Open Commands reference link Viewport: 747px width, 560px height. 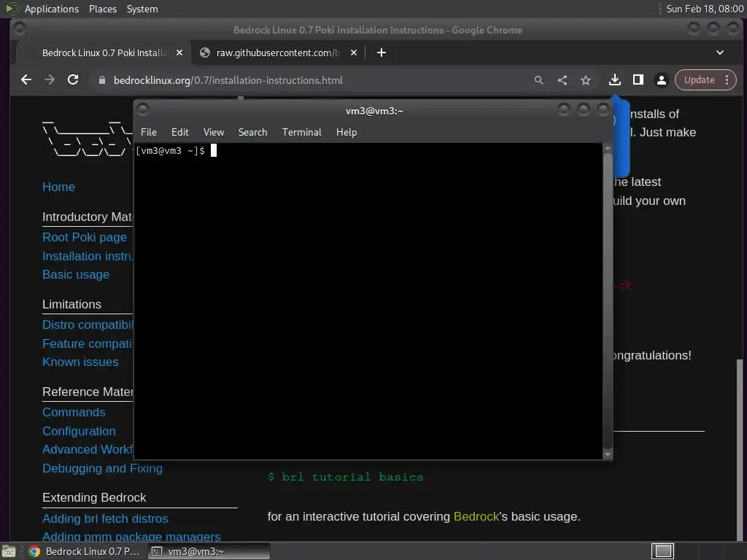click(74, 413)
